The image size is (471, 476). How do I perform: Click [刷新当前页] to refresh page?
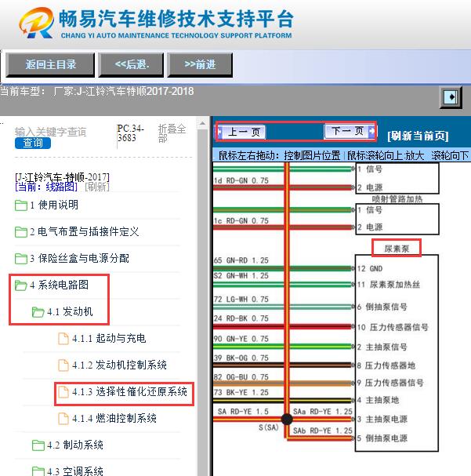[x=418, y=136]
